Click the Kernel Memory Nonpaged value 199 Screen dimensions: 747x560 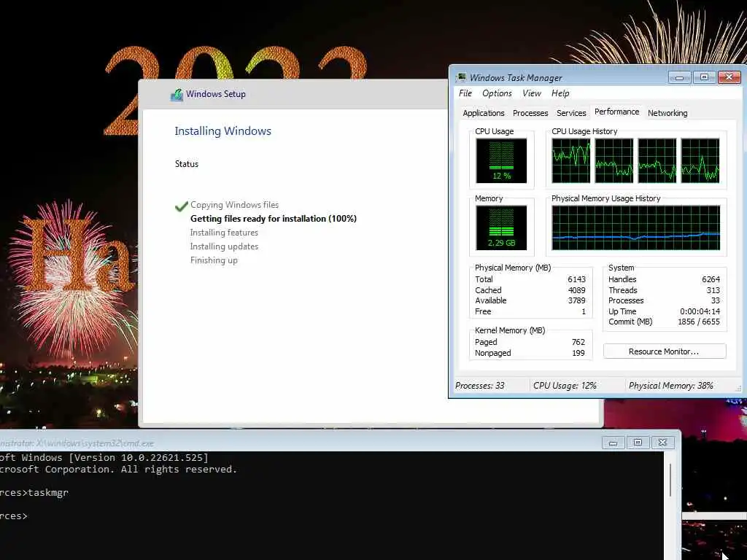(x=578, y=353)
